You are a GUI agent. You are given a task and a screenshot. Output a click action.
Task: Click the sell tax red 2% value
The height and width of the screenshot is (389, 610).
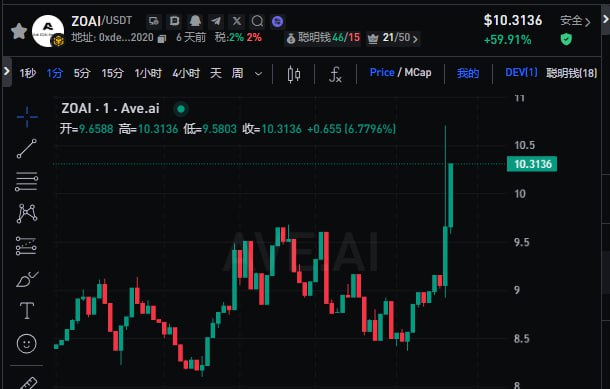pyautogui.click(x=254, y=38)
